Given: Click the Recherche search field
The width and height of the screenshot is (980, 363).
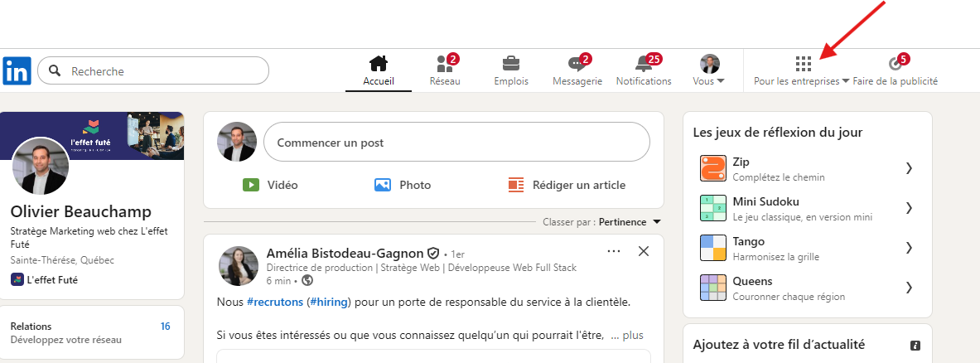Looking at the screenshot, I should pos(162,71).
